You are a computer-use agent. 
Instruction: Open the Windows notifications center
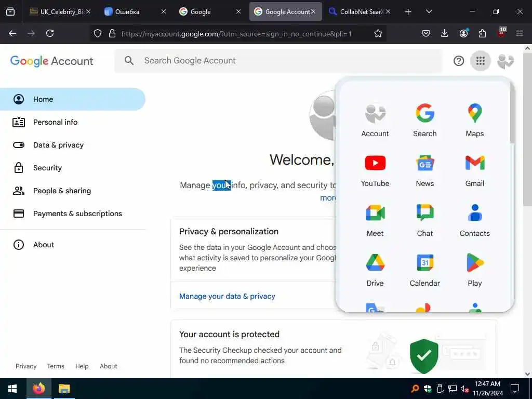515,389
